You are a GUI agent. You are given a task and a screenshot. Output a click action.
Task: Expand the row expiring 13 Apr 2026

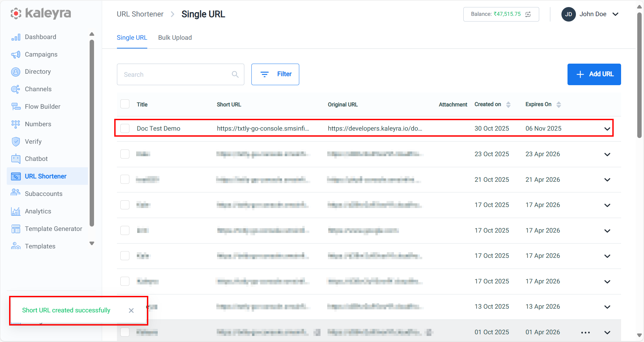point(607,307)
